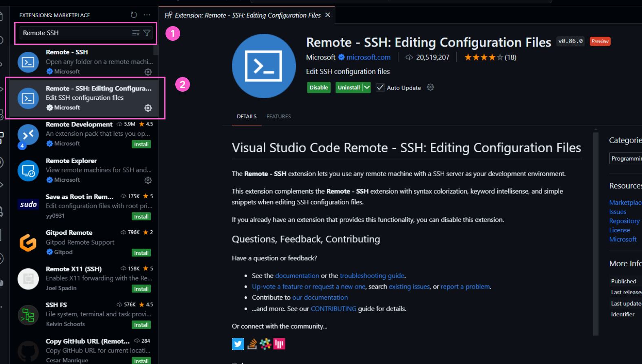Open the report a problem link

(465, 287)
